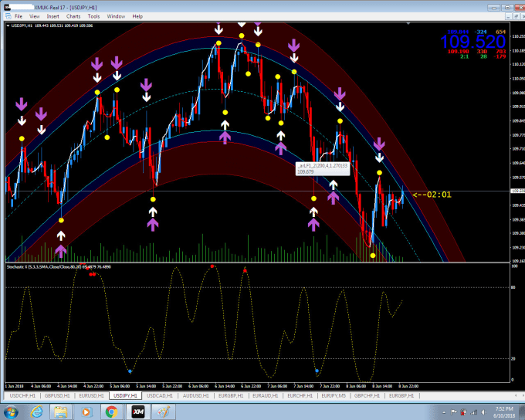Switch to the GBPUSD,H1 chart tab
Viewport: 525px width, 420px height.
57,395
